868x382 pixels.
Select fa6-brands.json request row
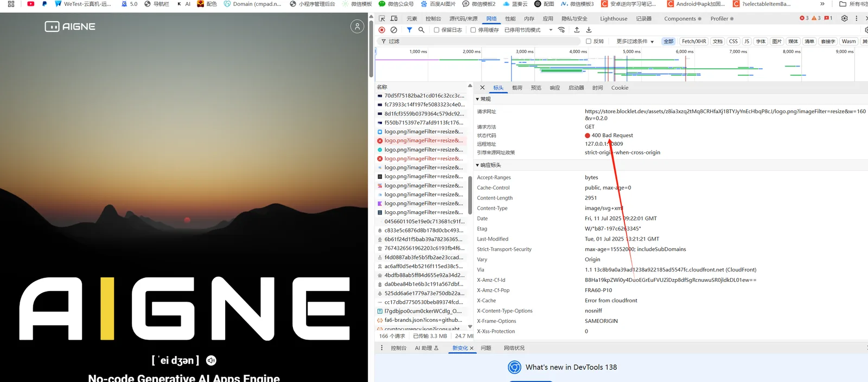coord(422,320)
